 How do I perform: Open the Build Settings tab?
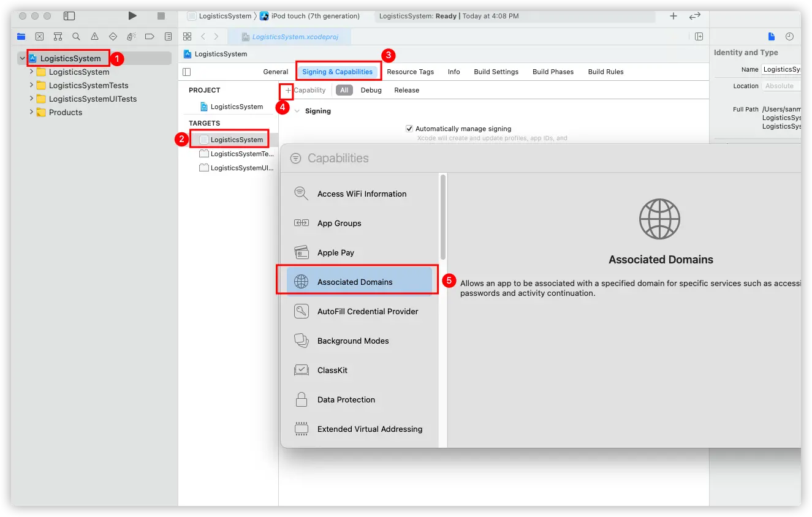coord(496,72)
